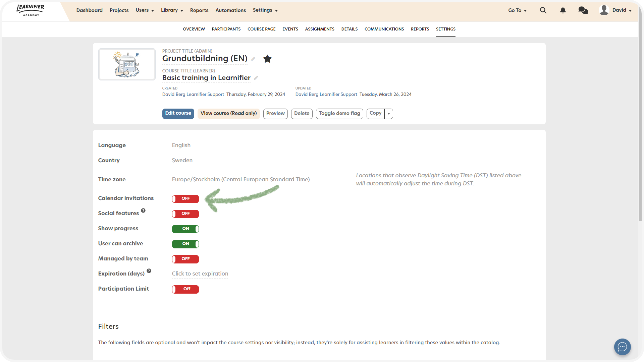Open the Go To dropdown
This screenshot has width=644, height=362.
pos(517,10)
